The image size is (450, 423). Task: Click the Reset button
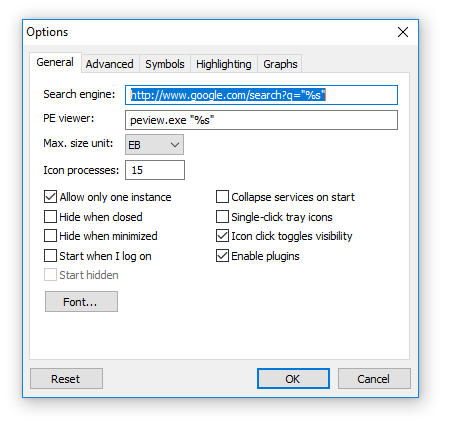tap(66, 379)
